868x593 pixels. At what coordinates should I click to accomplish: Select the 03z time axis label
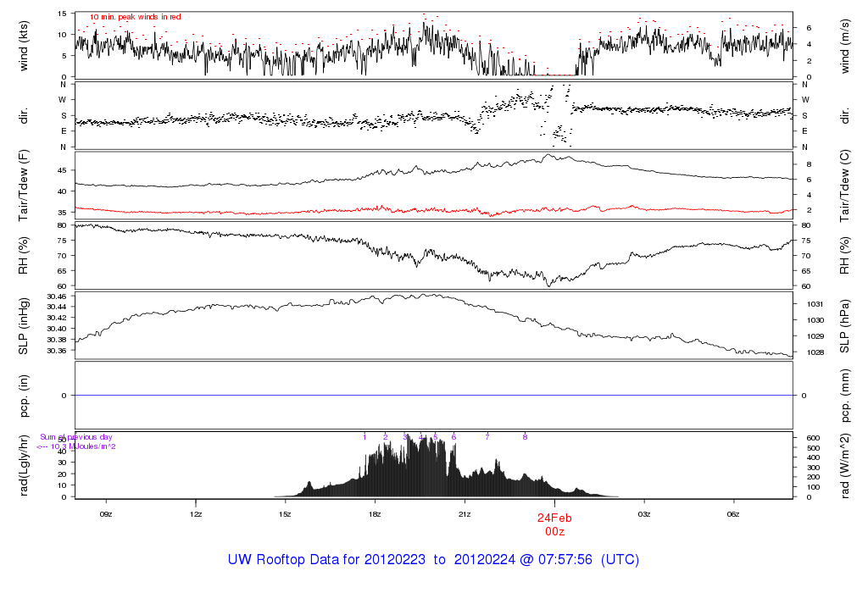pos(644,513)
